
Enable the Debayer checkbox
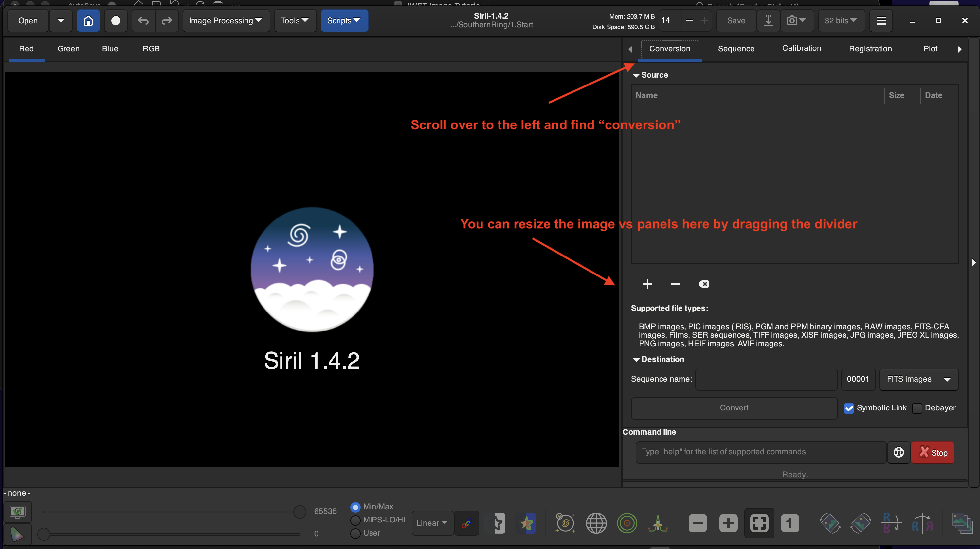(917, 408)
